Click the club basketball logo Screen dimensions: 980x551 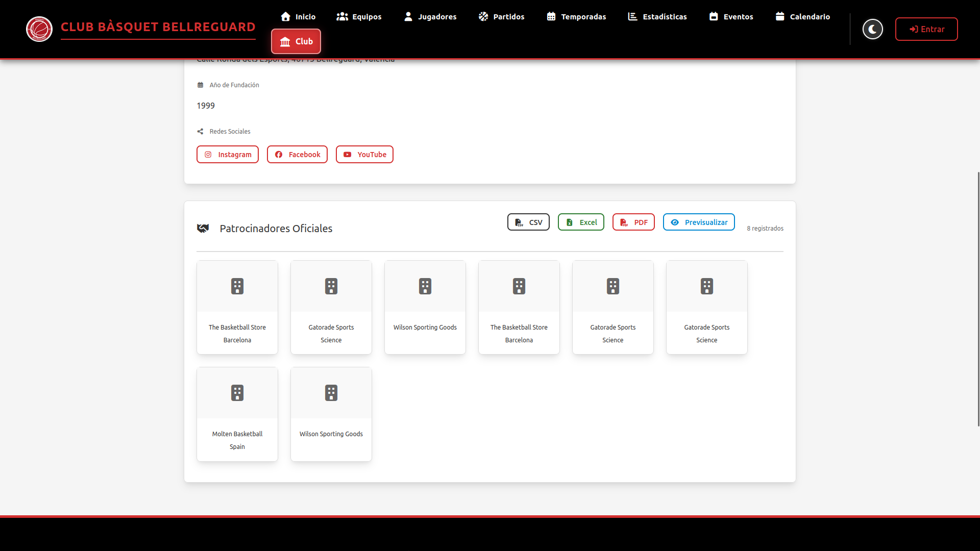click(x=39, y=29)
